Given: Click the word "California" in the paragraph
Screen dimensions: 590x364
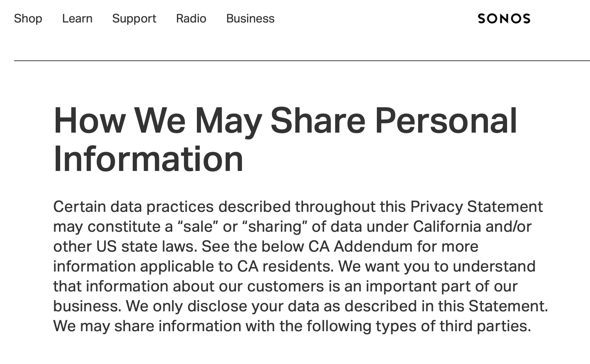Looking at the screenshot, I should click(447, 227).
